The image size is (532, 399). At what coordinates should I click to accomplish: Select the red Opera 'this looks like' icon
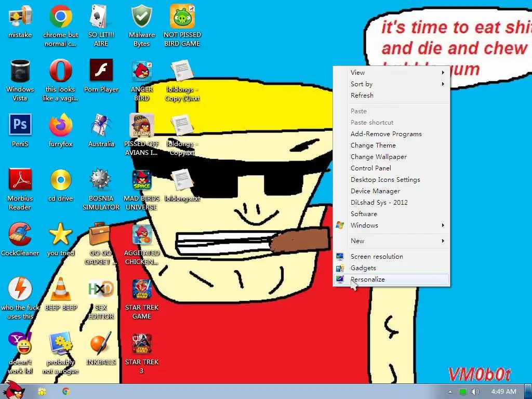pos(60,71)
